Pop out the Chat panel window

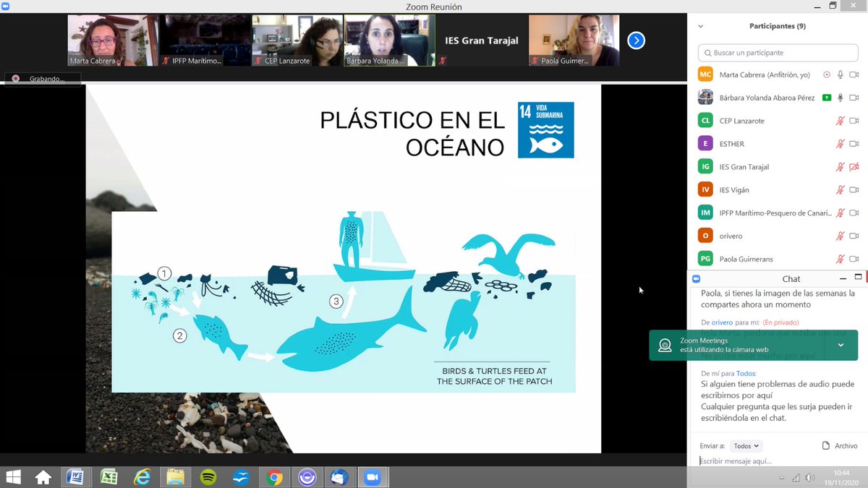[859, 278]
